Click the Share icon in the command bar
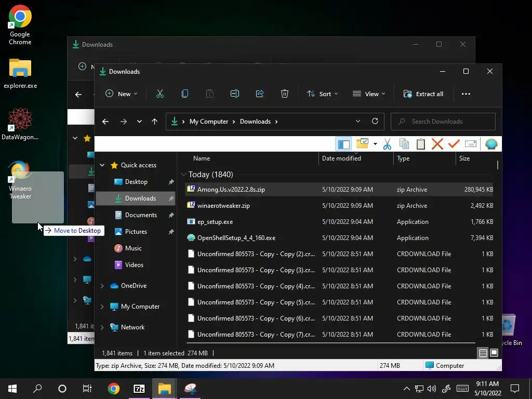 260,94
